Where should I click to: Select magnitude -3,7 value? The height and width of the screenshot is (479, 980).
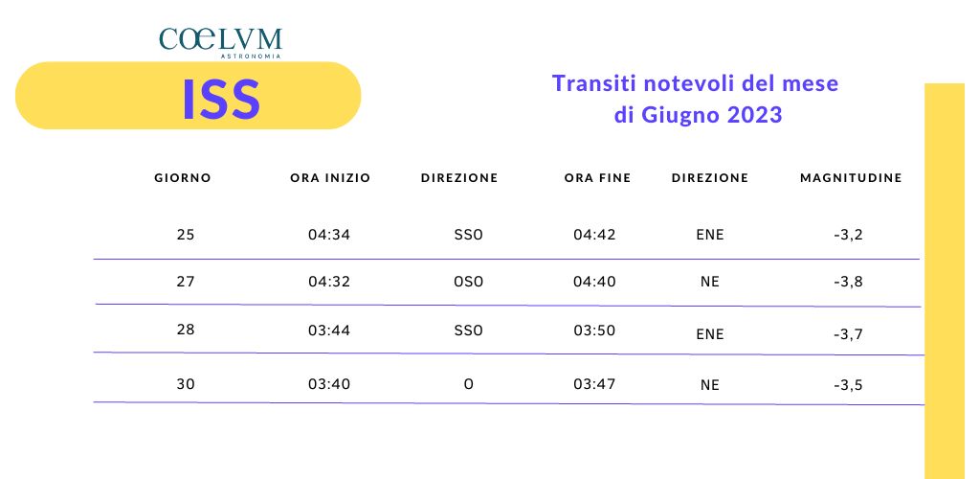848,334
